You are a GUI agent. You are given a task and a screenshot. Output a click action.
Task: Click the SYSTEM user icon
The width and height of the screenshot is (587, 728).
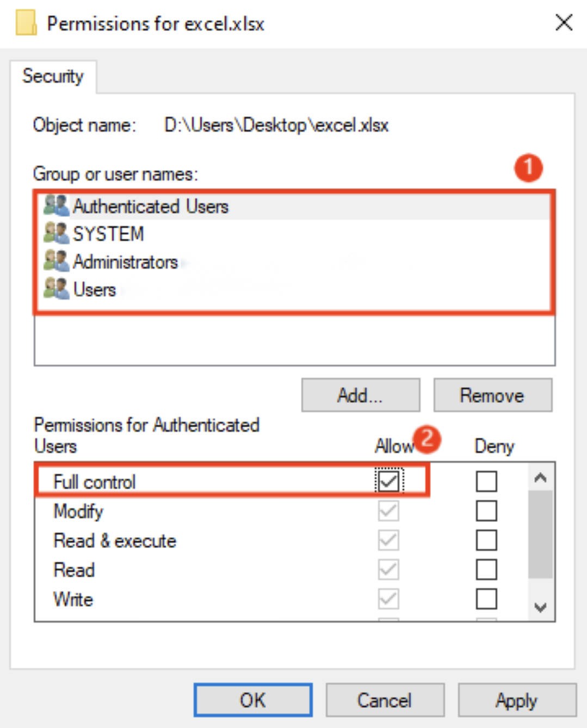56,234
